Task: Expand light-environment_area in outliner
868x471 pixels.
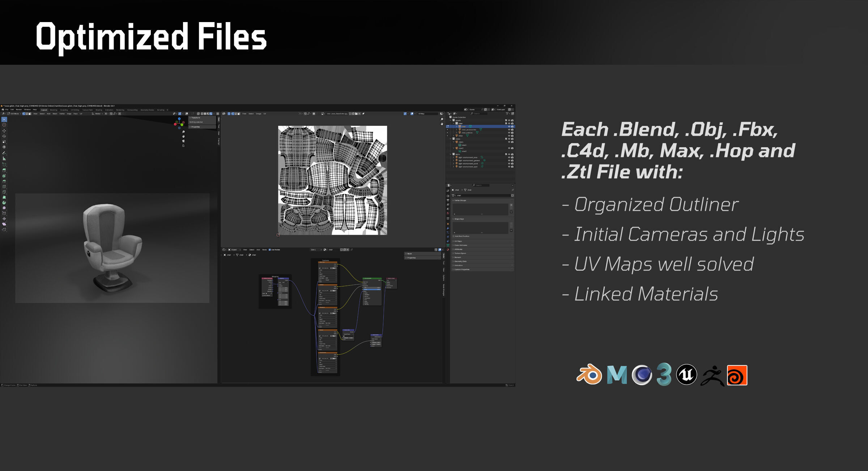Action: click(453, 157)
